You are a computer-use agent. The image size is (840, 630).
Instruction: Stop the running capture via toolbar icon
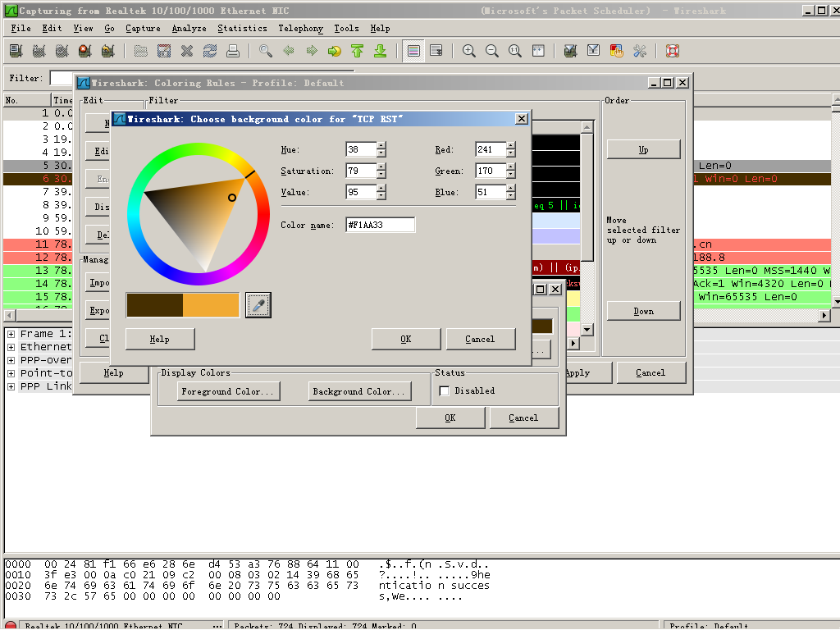coord(84,51)
